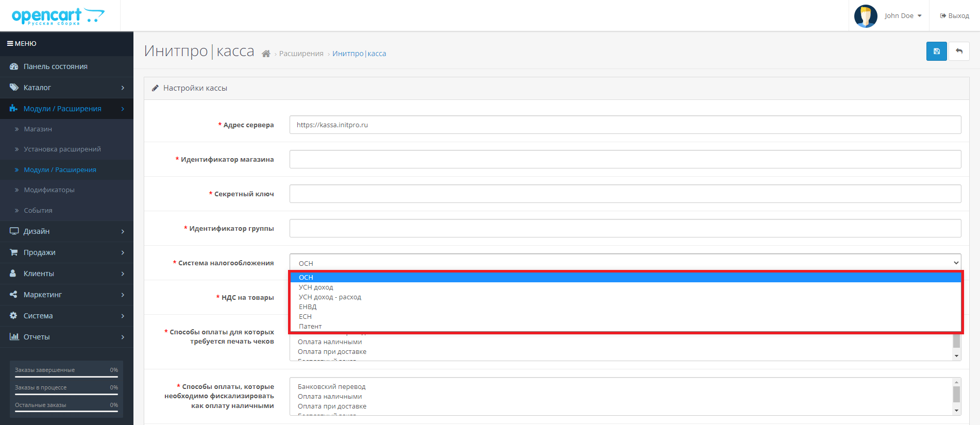The width and height of the screenshot is (980, 425).
Task: Expand the Маркетинг menu chevron
Action: coord(123,295)
